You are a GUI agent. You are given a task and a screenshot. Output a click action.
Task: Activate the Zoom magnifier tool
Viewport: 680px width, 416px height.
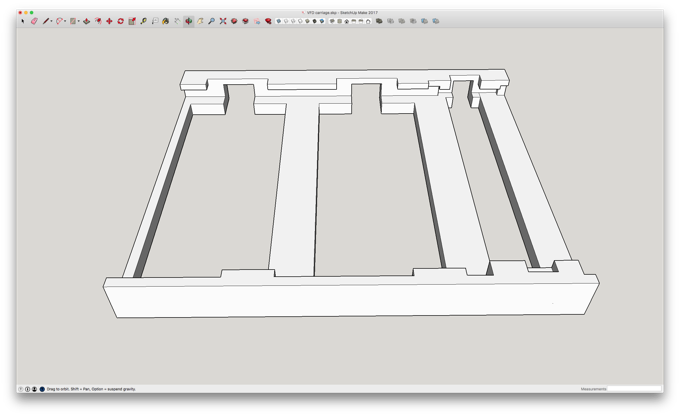pos(211,21)
